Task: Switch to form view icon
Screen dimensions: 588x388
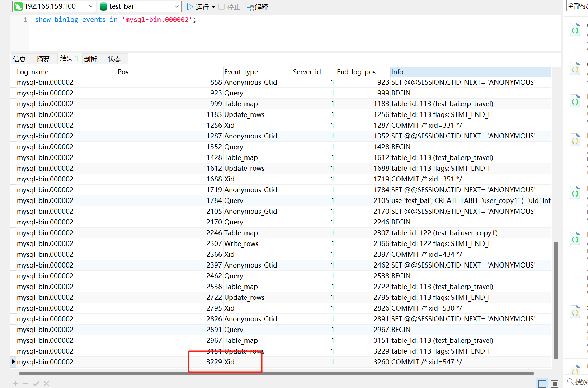Action: 554,383
